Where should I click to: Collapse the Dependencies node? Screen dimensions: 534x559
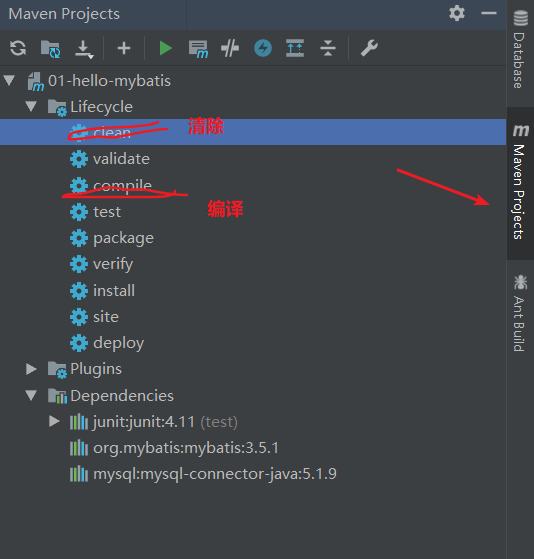31,395
